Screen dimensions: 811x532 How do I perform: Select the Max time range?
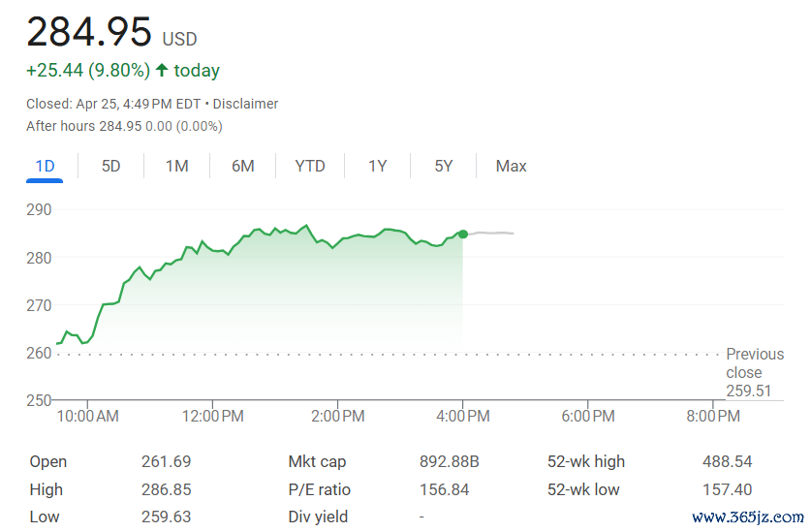pos(511,166)
